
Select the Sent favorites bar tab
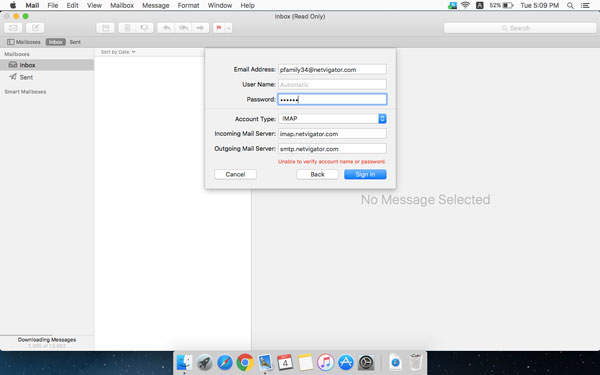(75, 42)
